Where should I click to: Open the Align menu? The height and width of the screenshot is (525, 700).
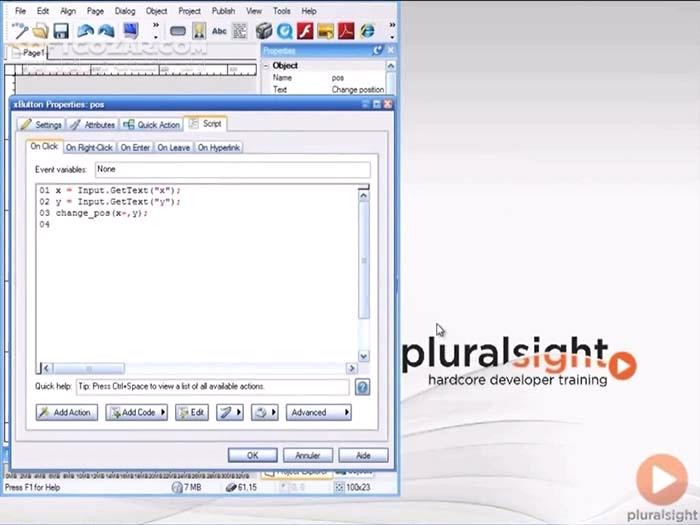pyautogui.click(x=68, y=11)
